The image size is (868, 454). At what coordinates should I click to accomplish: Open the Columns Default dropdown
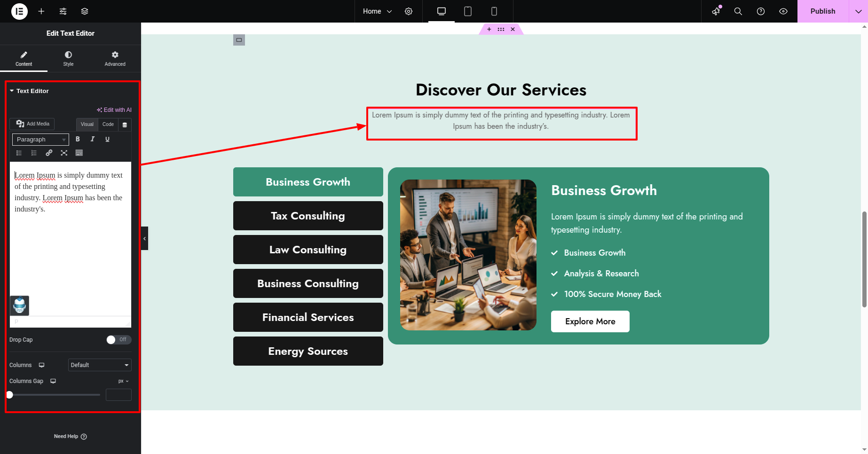point(100,365)
